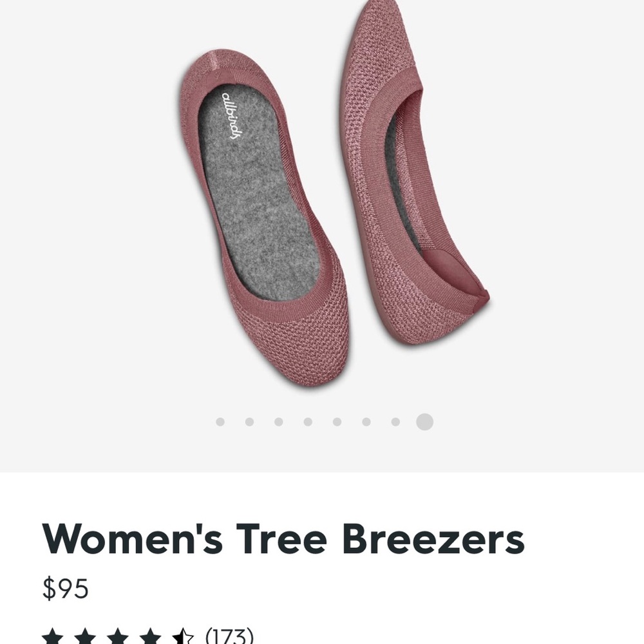
Task: Switch to the sixth pagination dot
Action: (x=366, y=422)
